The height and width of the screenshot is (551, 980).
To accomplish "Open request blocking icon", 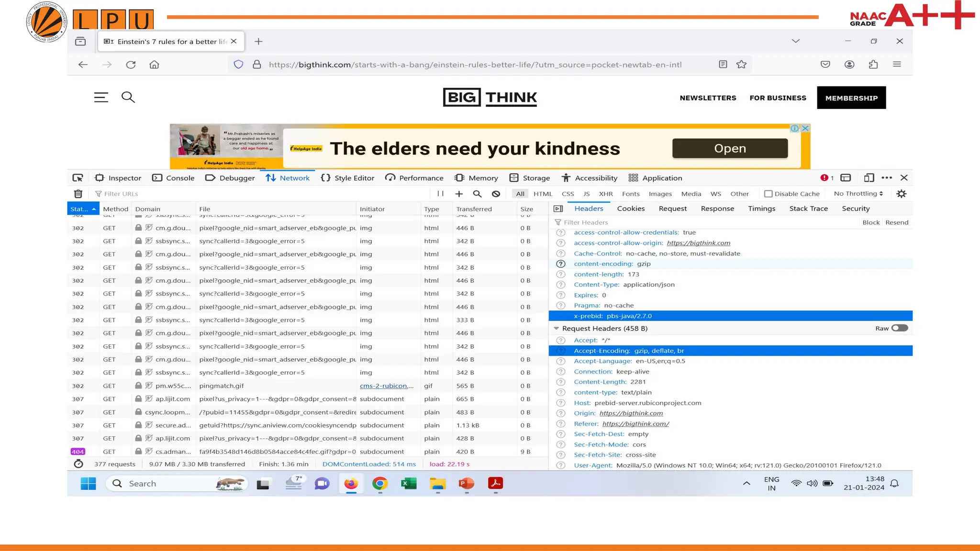I will coord(496,194).
